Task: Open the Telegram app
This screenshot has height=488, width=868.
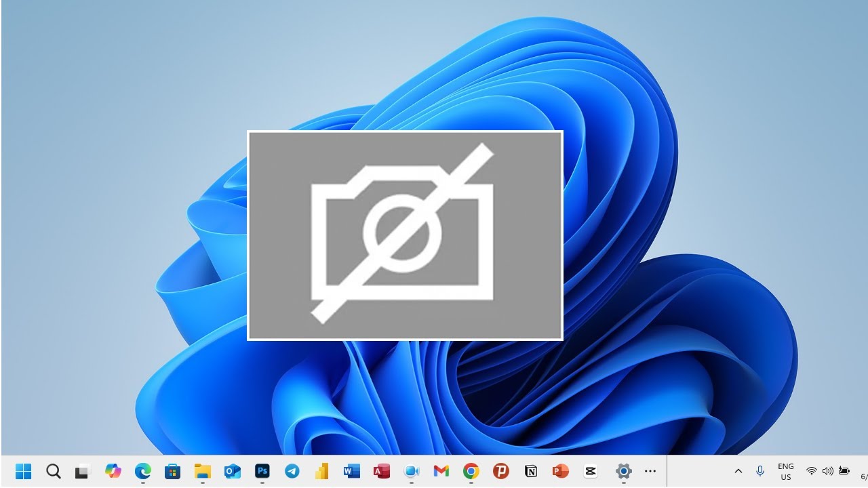Action: tap(292, 471)
